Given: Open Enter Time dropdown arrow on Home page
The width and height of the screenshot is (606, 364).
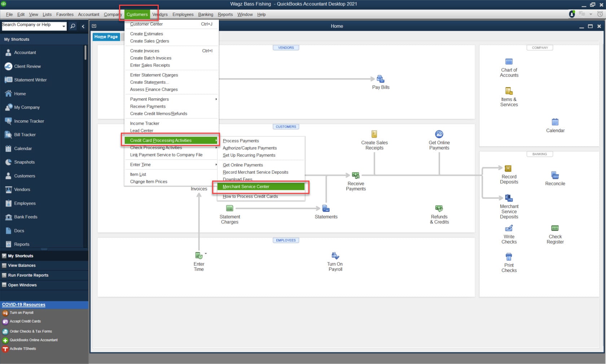Looking at the screenshot, I should [206, 254].
